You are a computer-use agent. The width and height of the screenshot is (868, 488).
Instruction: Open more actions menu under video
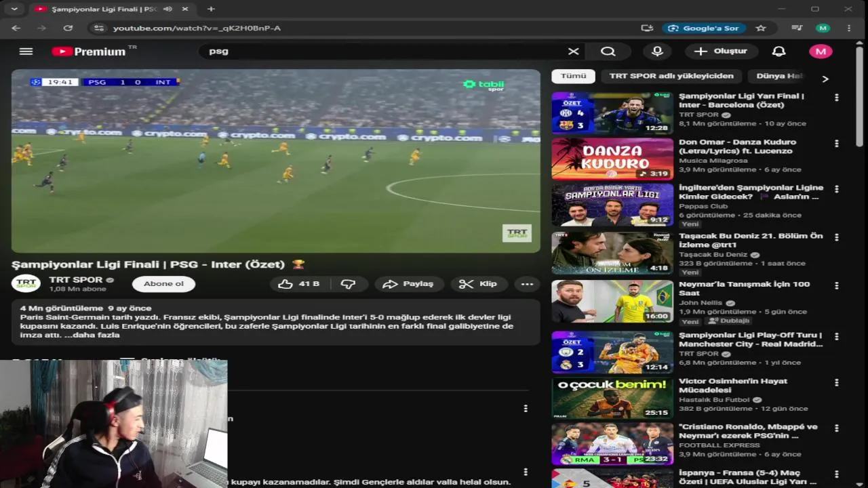click(527, 284)
